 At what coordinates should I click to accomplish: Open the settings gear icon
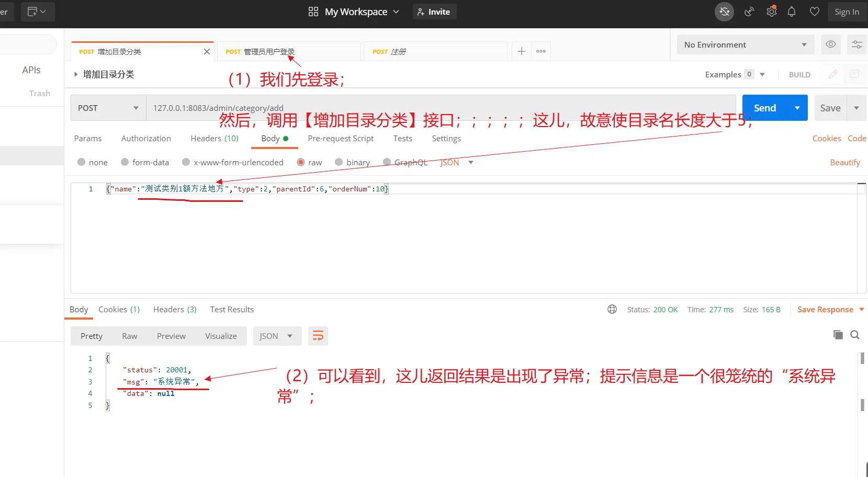(x=771, y=12)
